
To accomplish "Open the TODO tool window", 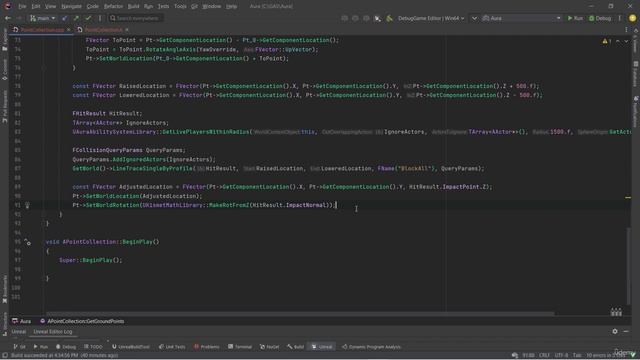I will (x=93, y=347).
